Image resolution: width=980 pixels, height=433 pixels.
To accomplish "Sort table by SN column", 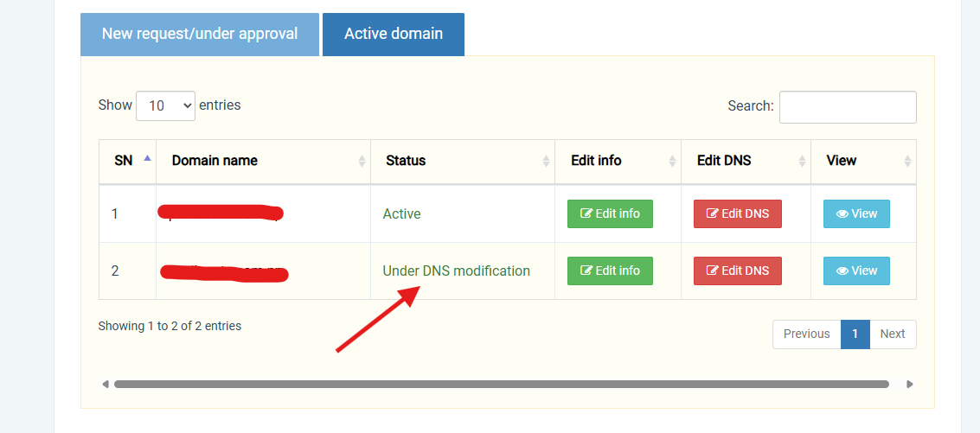I will pos(127,161).
